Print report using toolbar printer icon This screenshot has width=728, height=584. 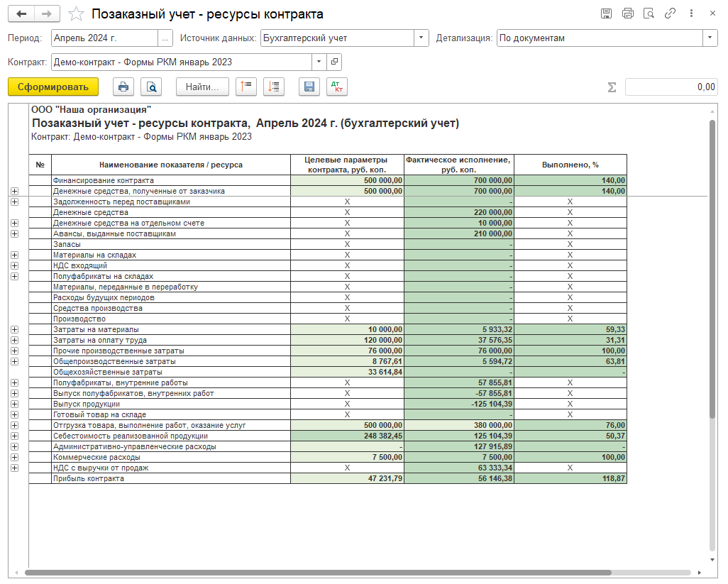[123, 87]
